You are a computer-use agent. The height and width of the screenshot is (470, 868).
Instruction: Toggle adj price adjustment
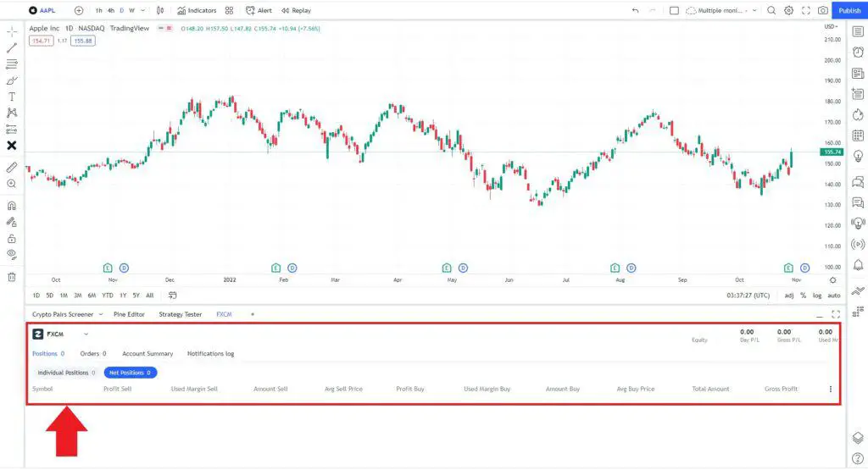pyautogui.click(x=789, y=296)
